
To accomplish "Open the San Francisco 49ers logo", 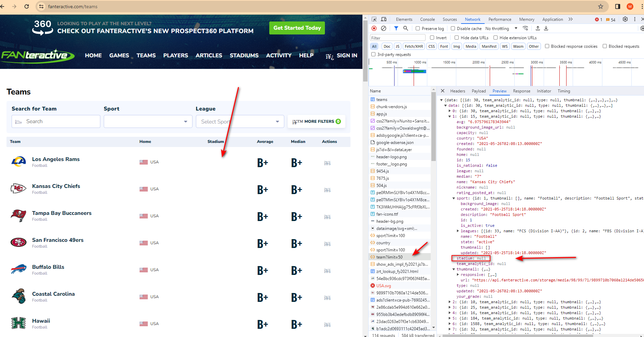I will (18, 242).
